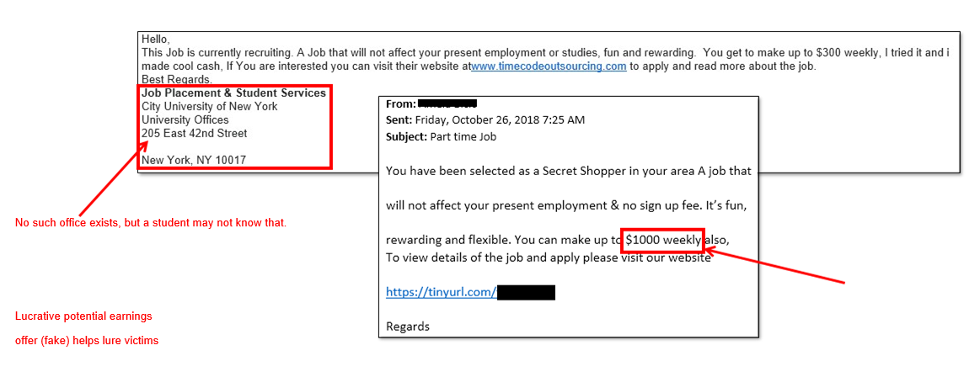980x372 pixels.
Task: Click the City University of New York text
Action: [209, 107]
